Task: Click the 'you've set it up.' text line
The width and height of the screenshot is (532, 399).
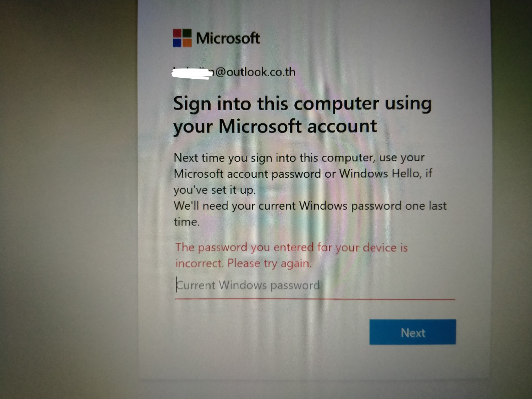Action: pos(215,190)
